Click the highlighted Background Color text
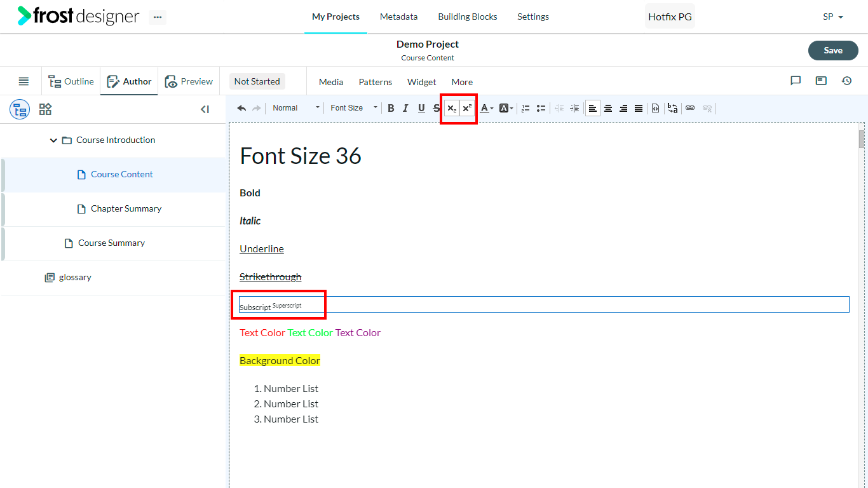This screenshot has height=488, width=868. coord(280,360)
